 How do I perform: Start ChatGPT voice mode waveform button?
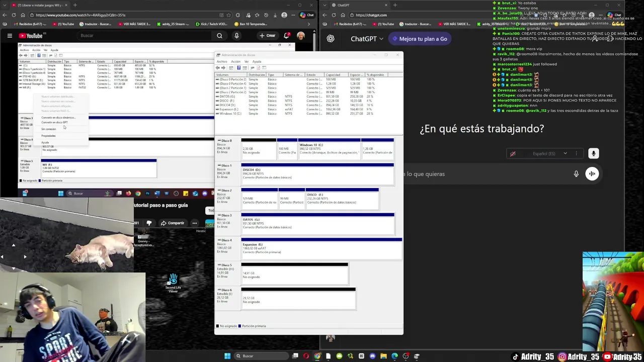click(592, 173)
